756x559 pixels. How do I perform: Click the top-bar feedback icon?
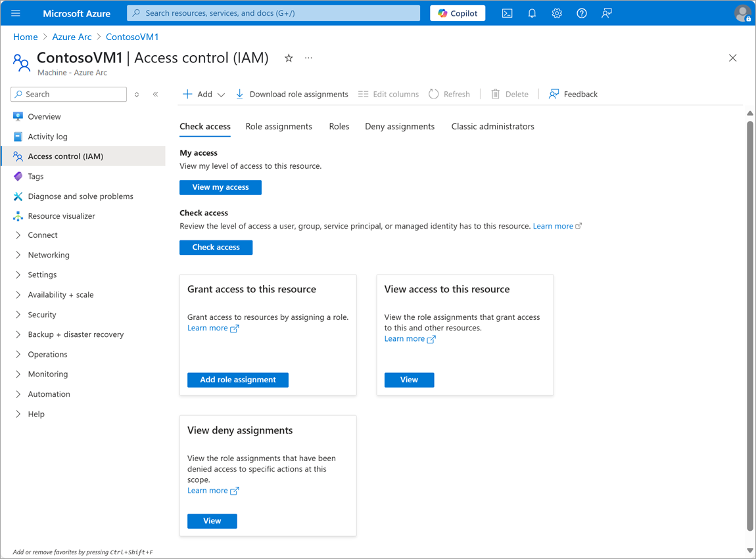[607, 13]
